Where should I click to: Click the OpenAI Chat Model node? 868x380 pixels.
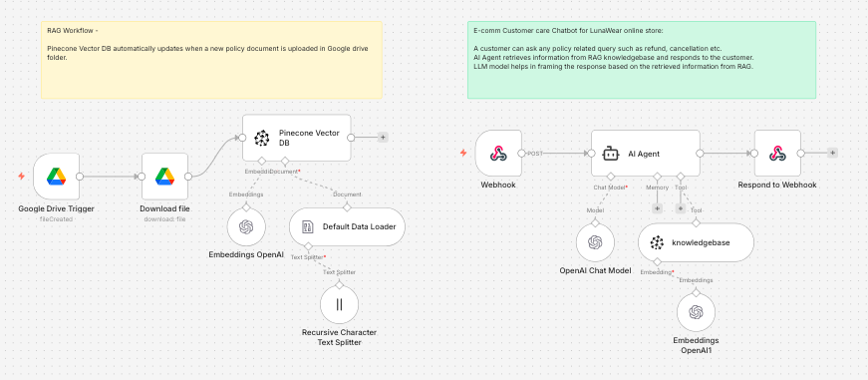pyautogui.click(x=595, y=242)
